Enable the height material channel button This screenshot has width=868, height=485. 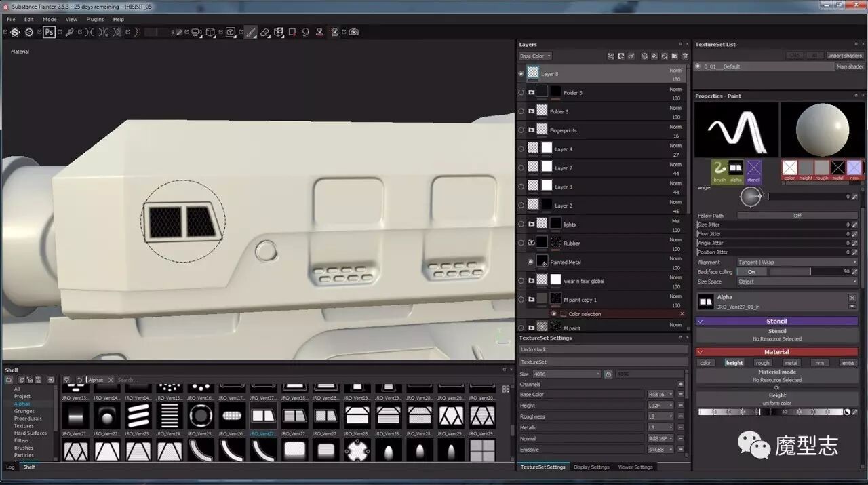point(734,363)
